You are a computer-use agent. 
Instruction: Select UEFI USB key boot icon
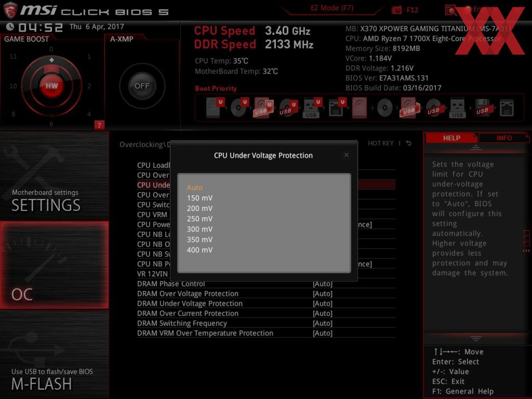coord(312,108)
